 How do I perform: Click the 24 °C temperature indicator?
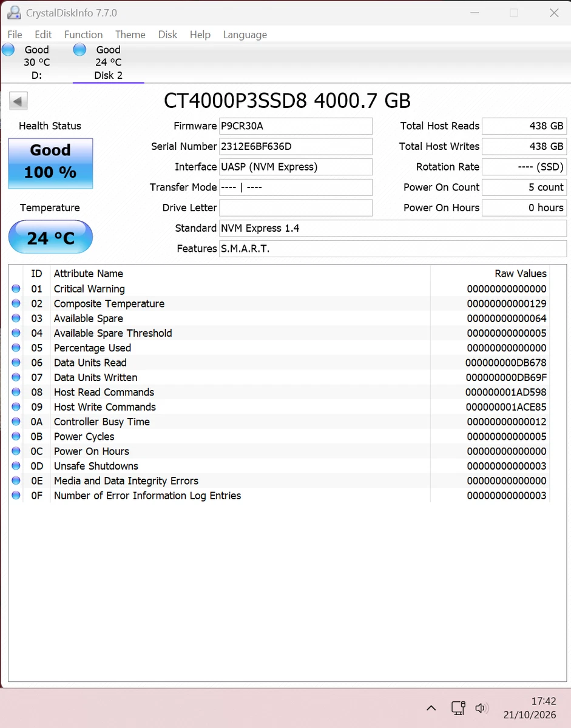click(50, 237)
